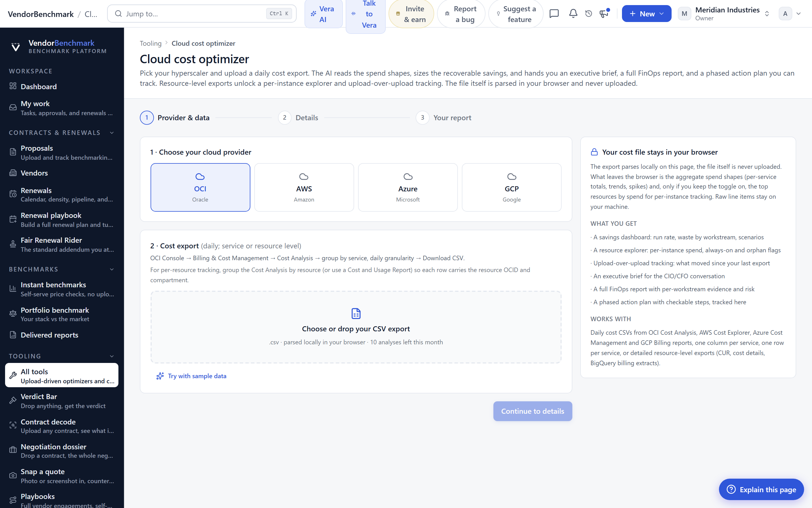
Task: Collapse the Benchmarks section chevron
Action: tap(112, 270)
